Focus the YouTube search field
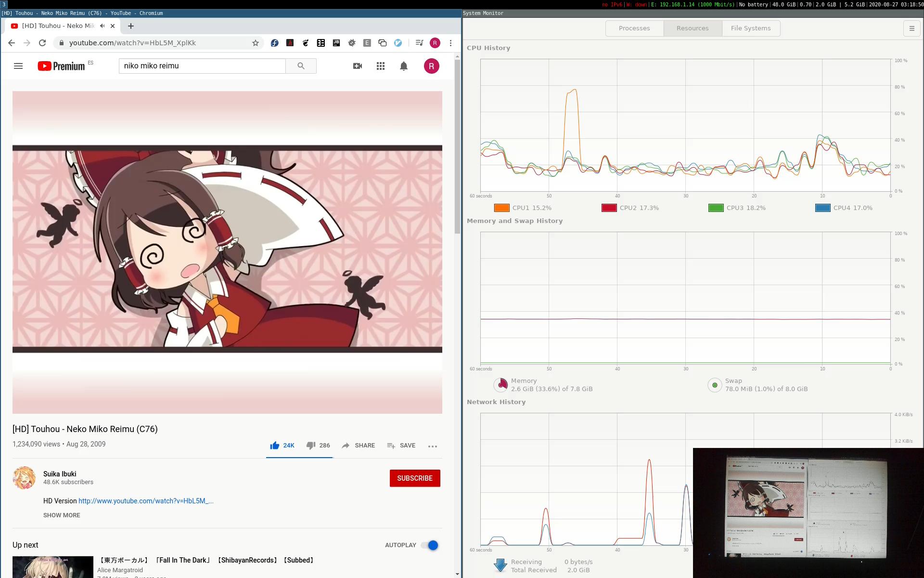 pyautogui.click(x=202, y=66)
